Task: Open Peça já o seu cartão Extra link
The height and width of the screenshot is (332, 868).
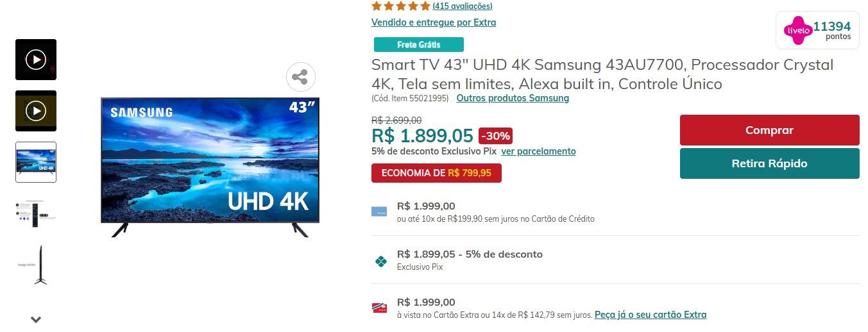Action: [651, 315]
